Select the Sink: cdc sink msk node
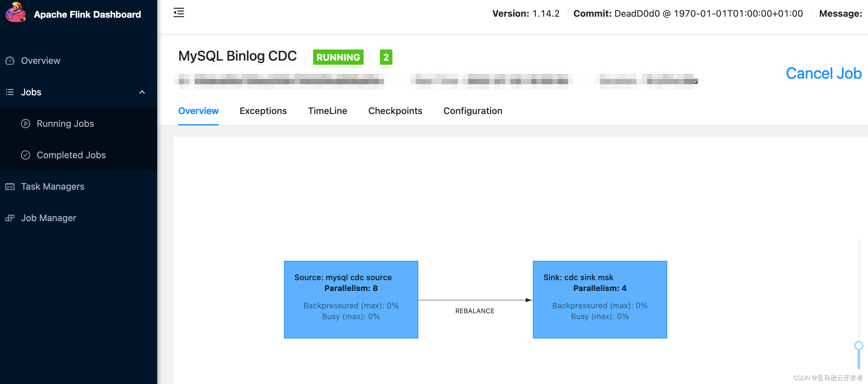 [x=600, y=299]
